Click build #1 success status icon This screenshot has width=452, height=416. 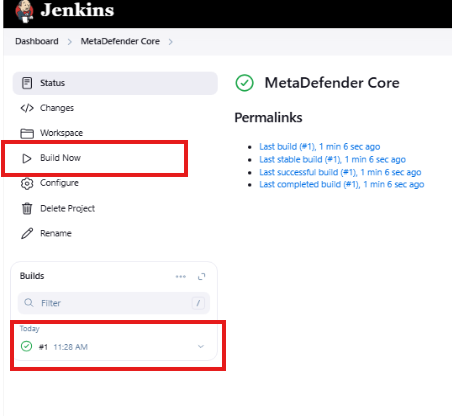26,346
